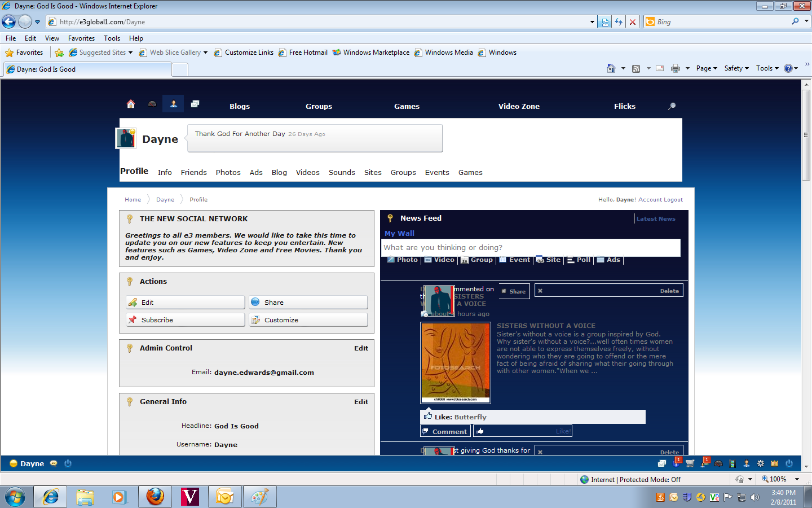Switch to the Photos profile tab
812x508 pixels.
[228, 172]
